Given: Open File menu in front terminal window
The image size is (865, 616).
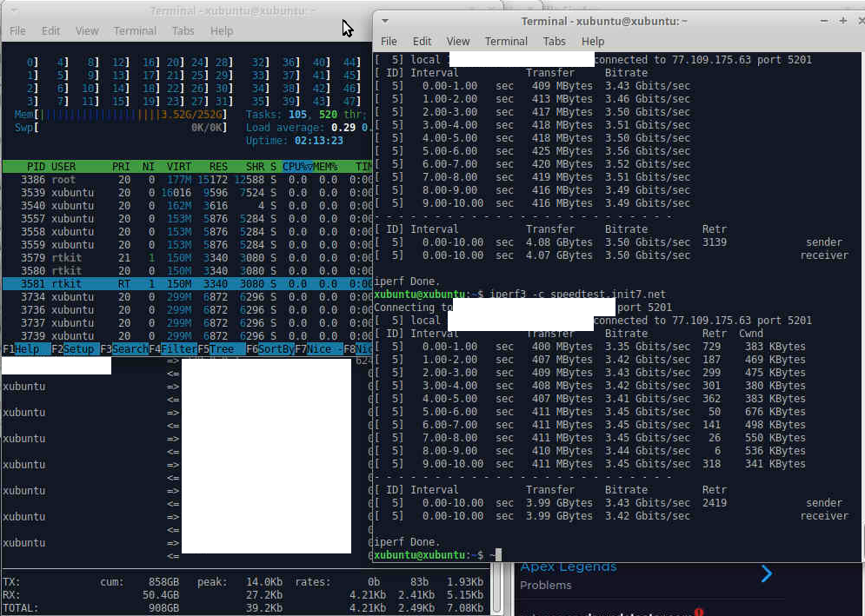Looking at the screenshot, I should point(389,42).
